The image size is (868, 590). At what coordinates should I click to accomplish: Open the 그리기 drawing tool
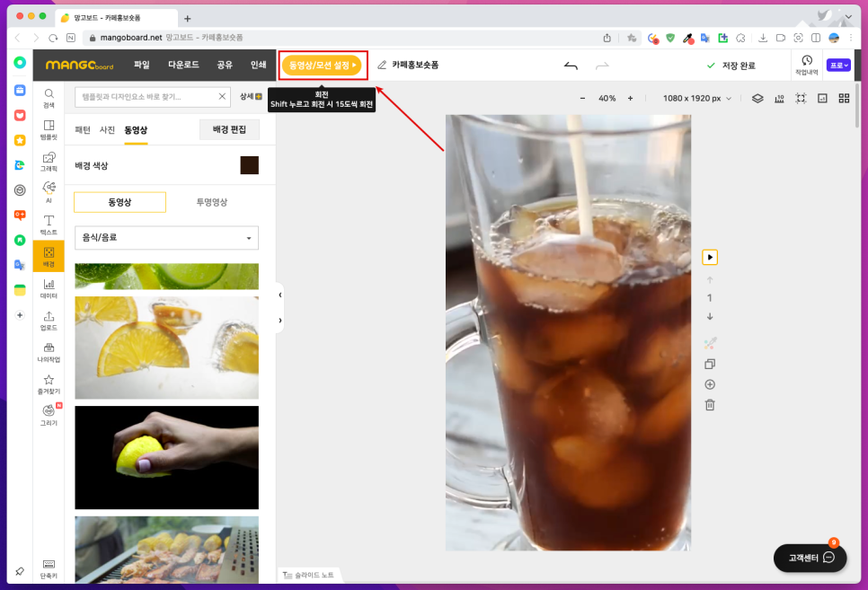[49, 415]
